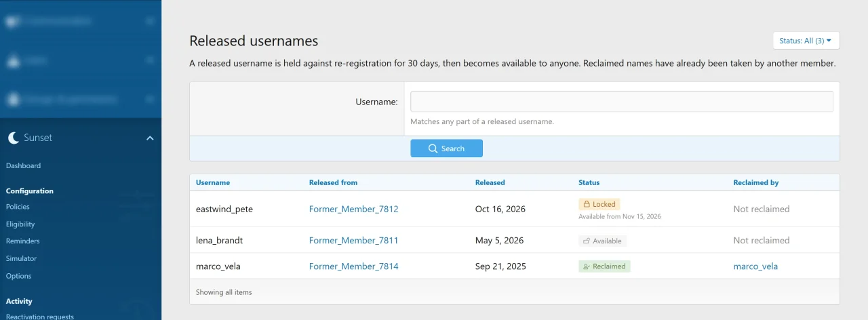Open the Simulator page
This screenshot has width=868, height=320.
tap(21, 259)
